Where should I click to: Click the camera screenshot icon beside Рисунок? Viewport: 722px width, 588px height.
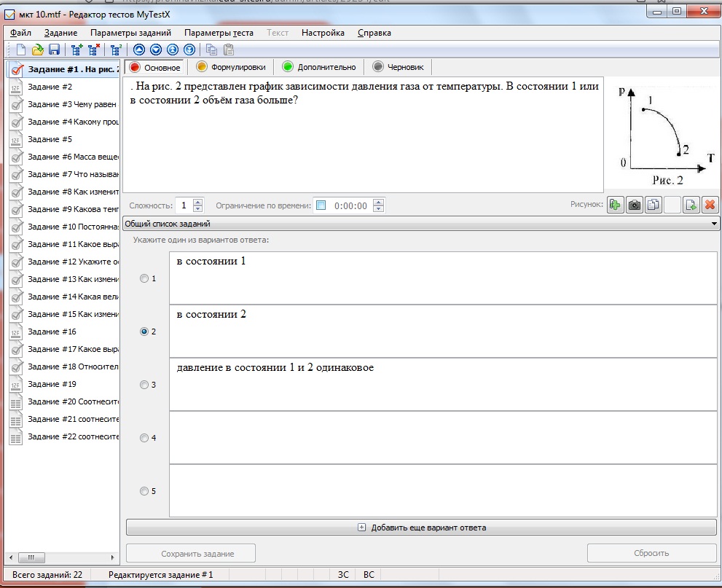(x=635, y=205)
